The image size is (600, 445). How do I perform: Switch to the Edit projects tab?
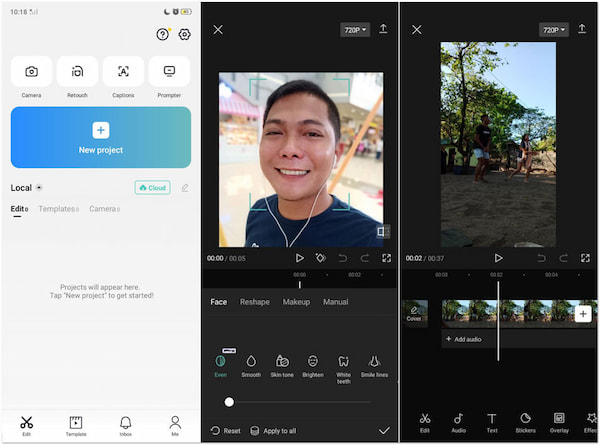point(19,209)
